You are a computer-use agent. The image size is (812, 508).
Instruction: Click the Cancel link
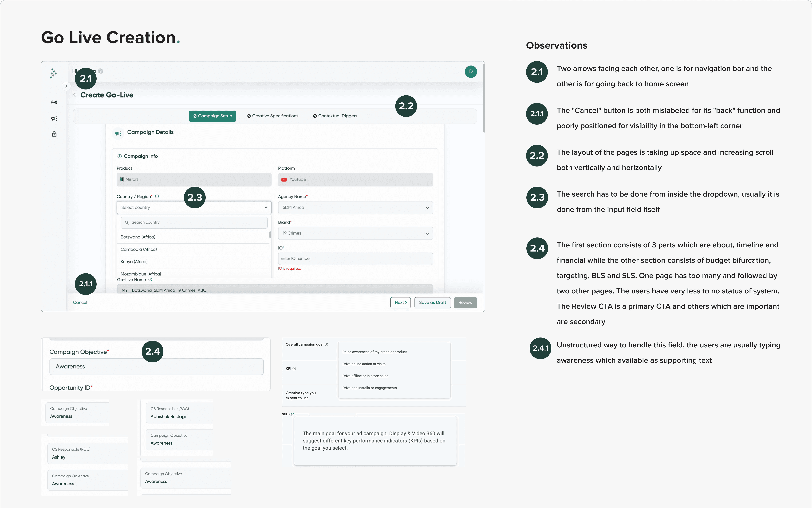80,302
